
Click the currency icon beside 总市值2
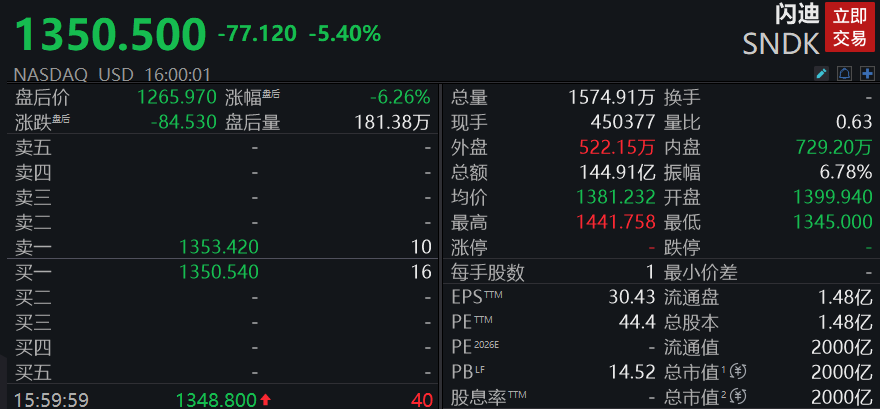[741, 397]
